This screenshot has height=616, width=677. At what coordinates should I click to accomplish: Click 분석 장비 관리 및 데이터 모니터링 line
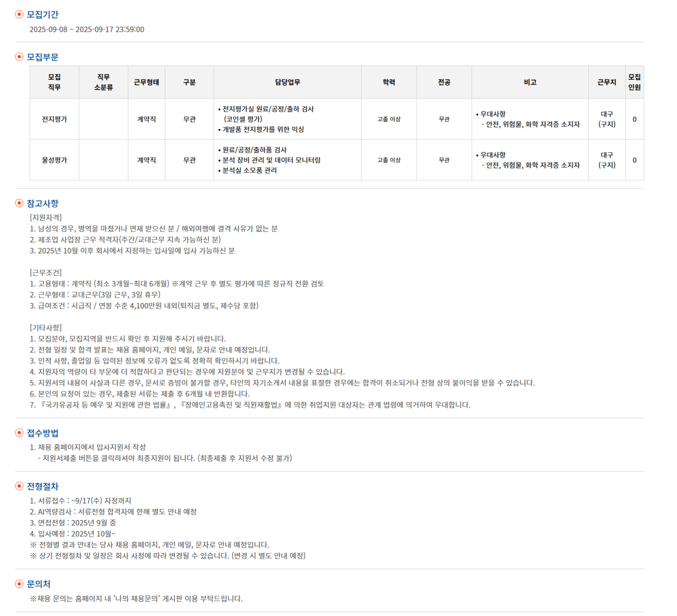point(269,160)
